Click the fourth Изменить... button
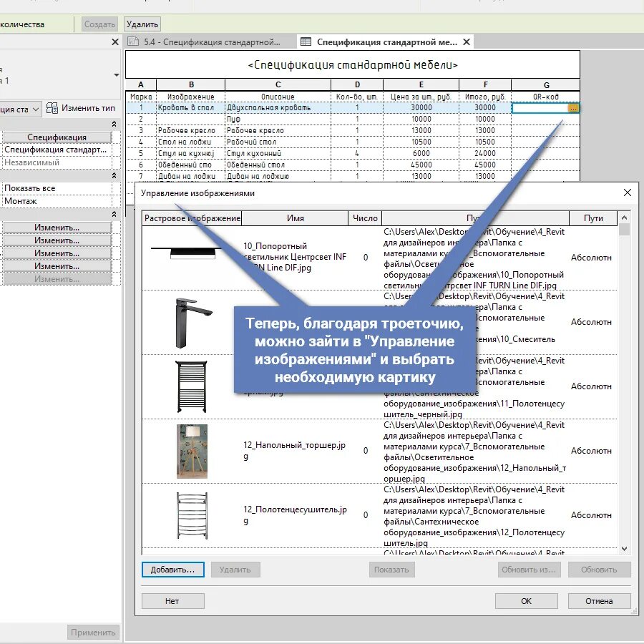This screenshot has height=644, width=644. (57, 266)
